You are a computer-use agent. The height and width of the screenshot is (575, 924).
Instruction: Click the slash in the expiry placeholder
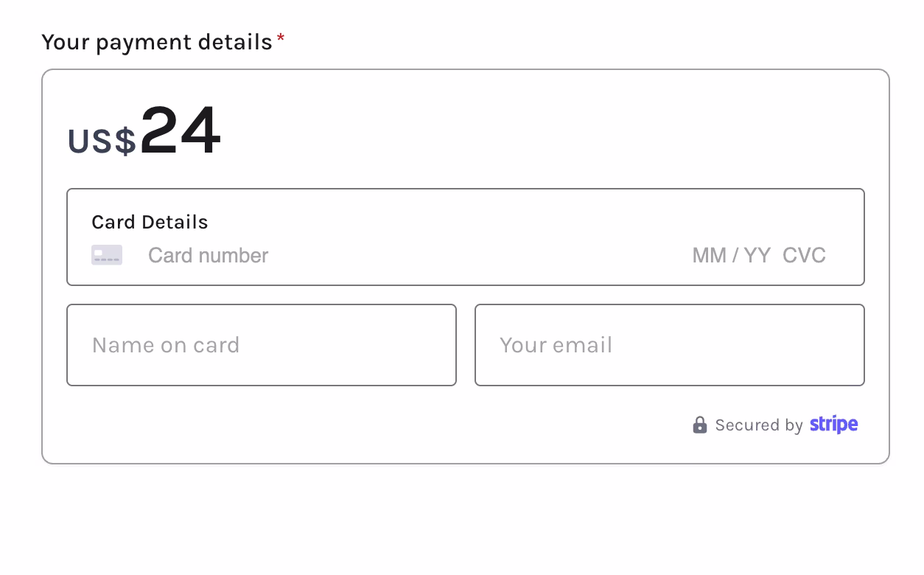tap(735, 255)
